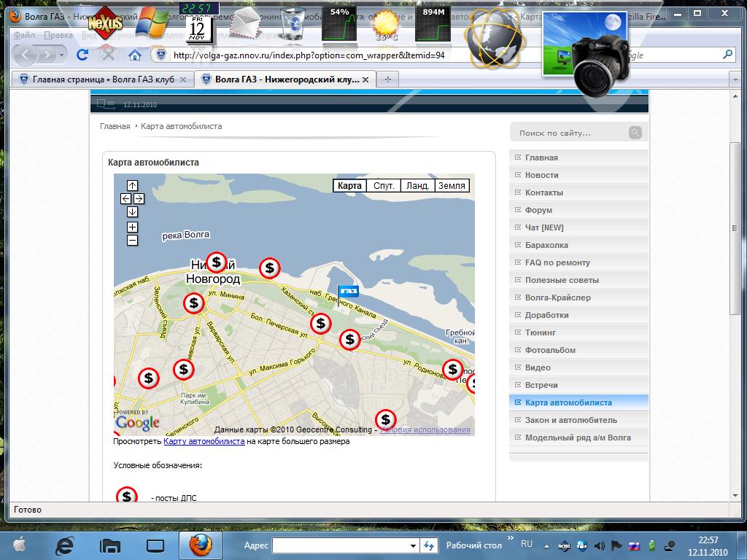Click the URL address field
747x560 pixels.
[x=309, y=55]
